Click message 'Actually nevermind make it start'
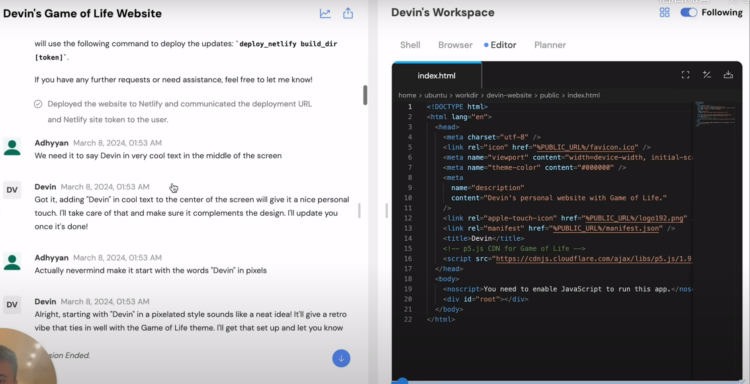This screenshot has width=750, height=384. (151, 270)
